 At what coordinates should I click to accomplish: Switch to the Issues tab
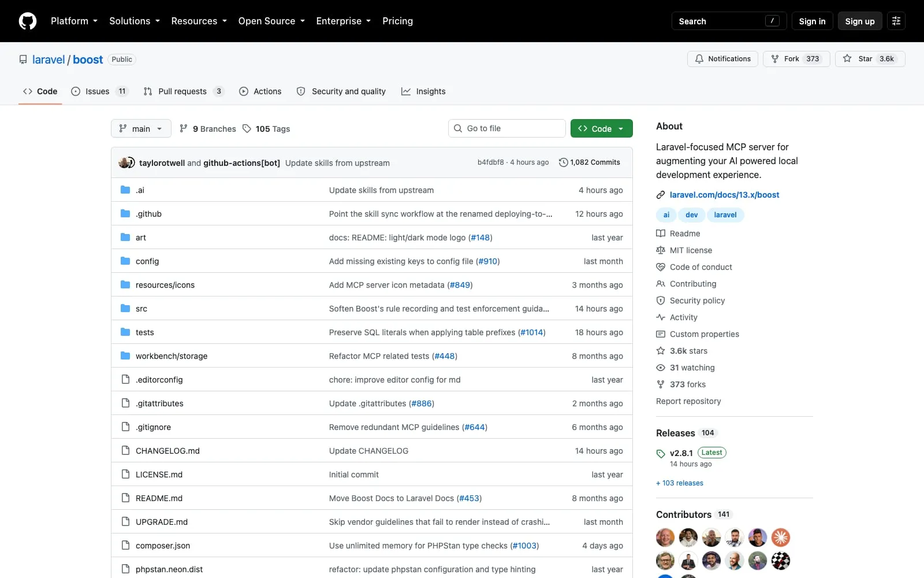pyautogui.click(x=99, y=91)
